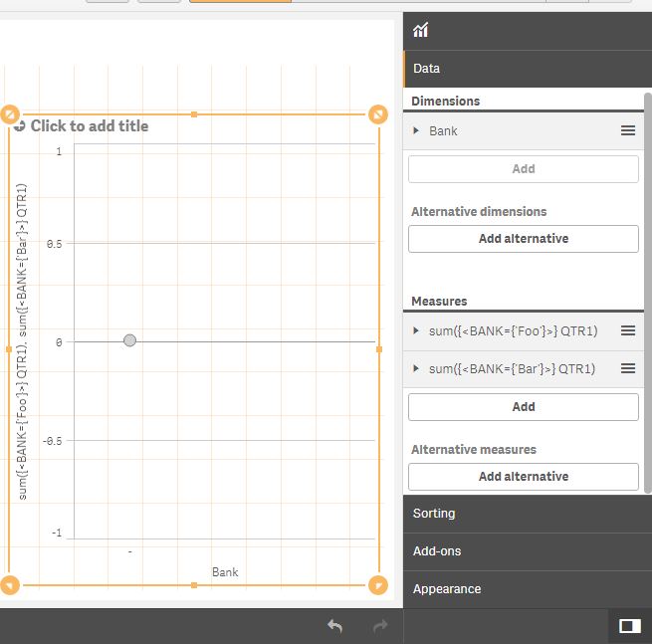This screenshot has height=644, width=652.
Task: Click the y-axis measure label text
Action: click(x=22, y=341)
